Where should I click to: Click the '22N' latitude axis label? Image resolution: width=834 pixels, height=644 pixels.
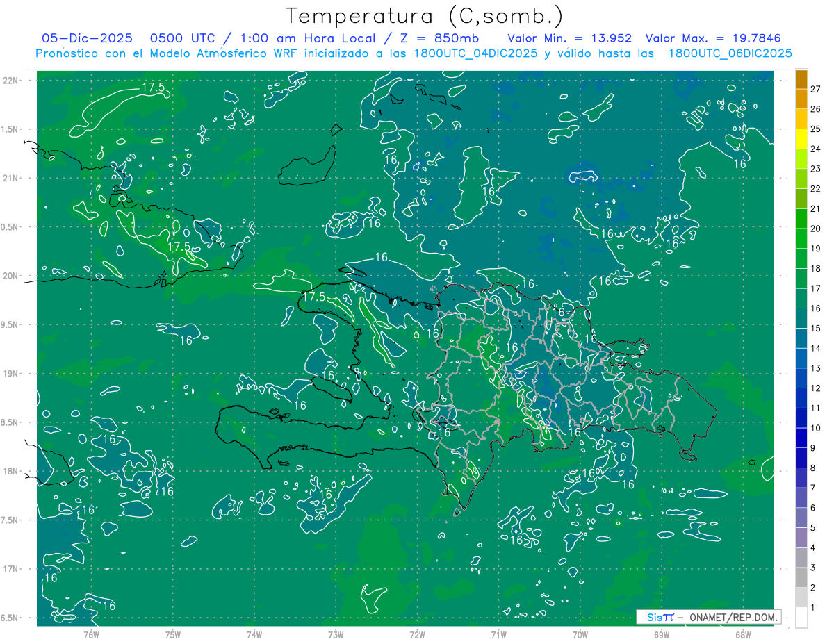[x=11, y=80]
